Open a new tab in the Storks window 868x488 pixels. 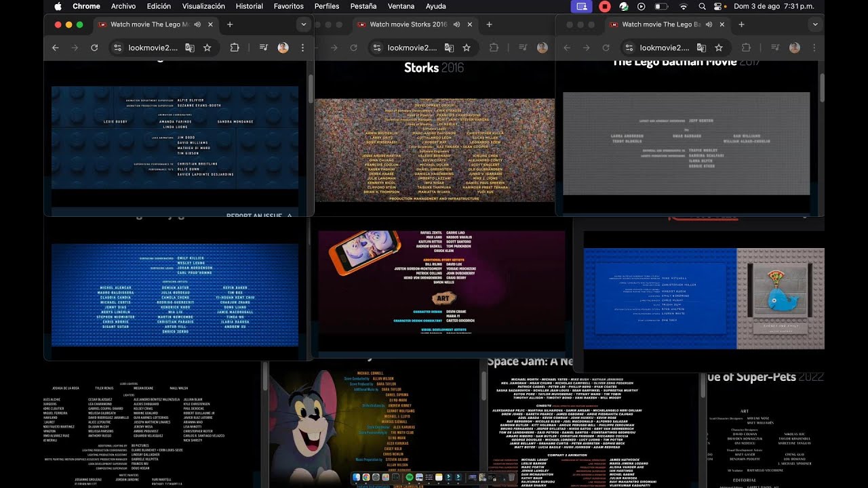click(489, 24)
